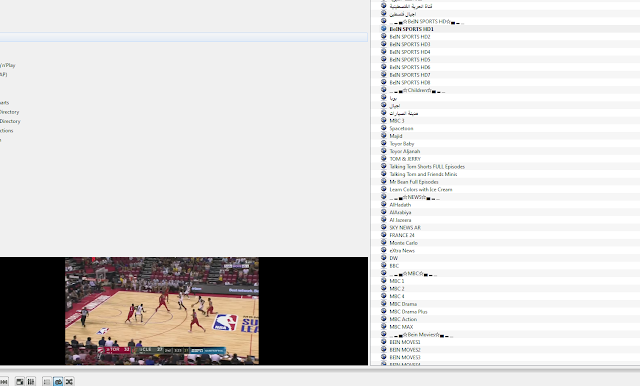640x386 pixels.
Task: Click the BBC channel icon
Action: tap(383, 265)
